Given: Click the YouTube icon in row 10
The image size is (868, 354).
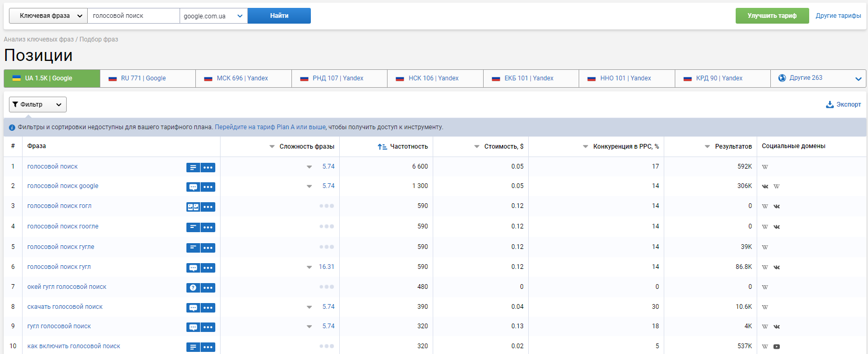Looking at the screenshot, I should 777,347.
